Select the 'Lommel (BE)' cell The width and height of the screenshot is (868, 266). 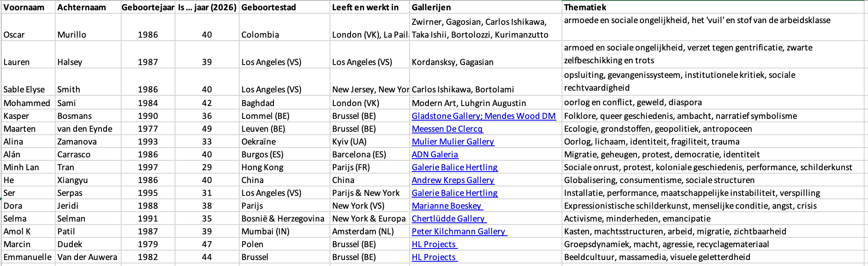tap(285, 116)
